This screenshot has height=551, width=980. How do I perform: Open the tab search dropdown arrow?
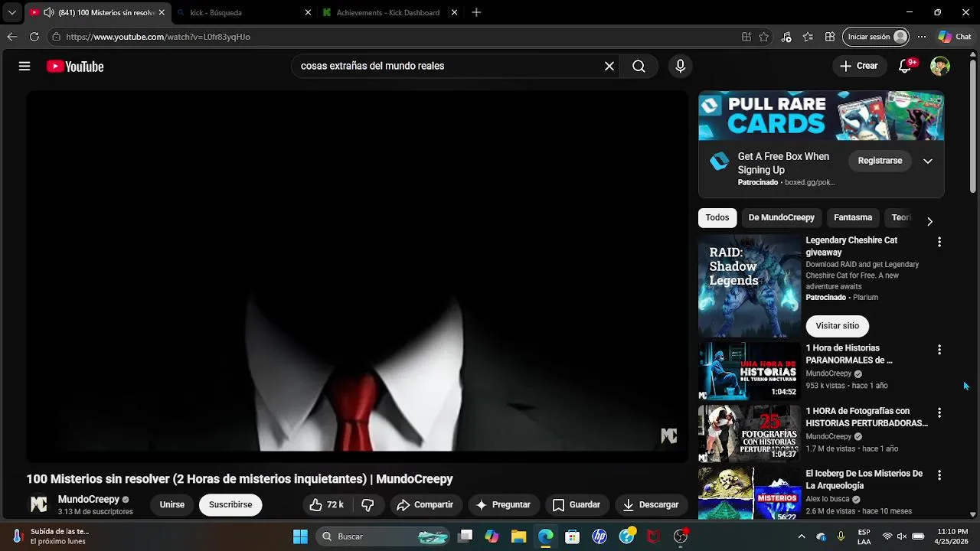click(x=11, y=13)
